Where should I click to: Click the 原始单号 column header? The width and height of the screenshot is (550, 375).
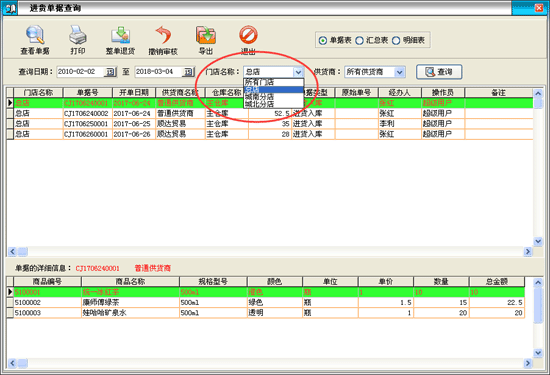tap(356, 93)
